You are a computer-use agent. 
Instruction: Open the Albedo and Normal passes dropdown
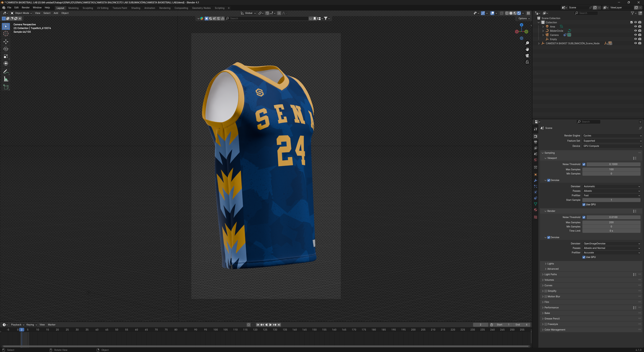click(611, 248)
